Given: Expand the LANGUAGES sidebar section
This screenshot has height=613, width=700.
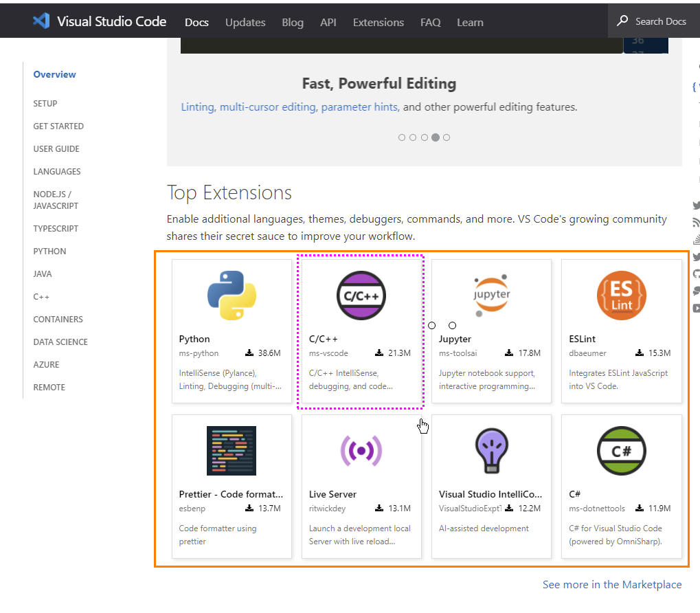Looking at the screenshot, I should click(57, 171).
